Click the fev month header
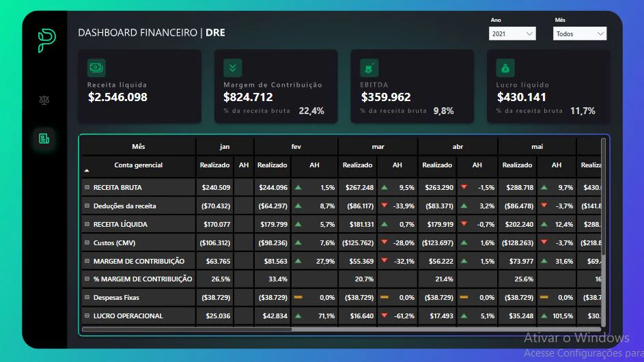This screenshot has height=362, width=644. tap(296, 147)
